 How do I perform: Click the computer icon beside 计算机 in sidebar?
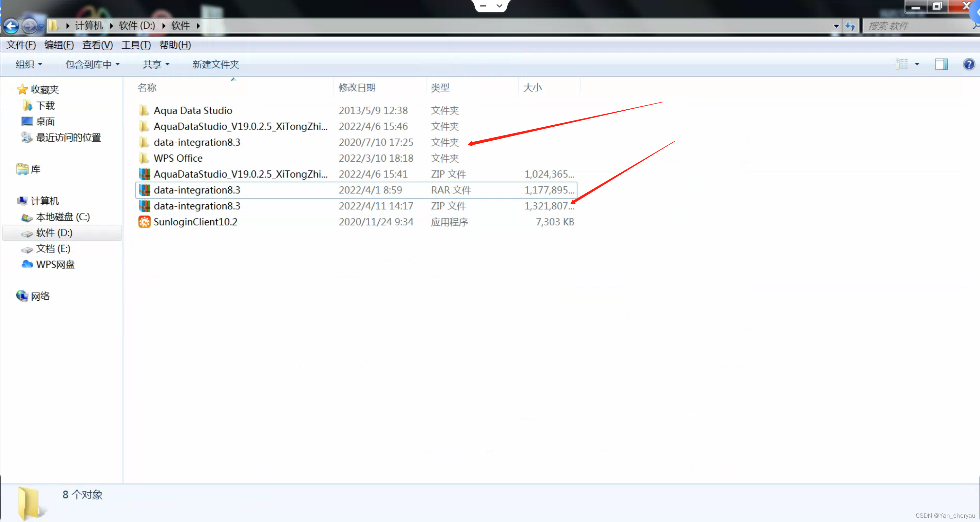(x=22, y=200)
